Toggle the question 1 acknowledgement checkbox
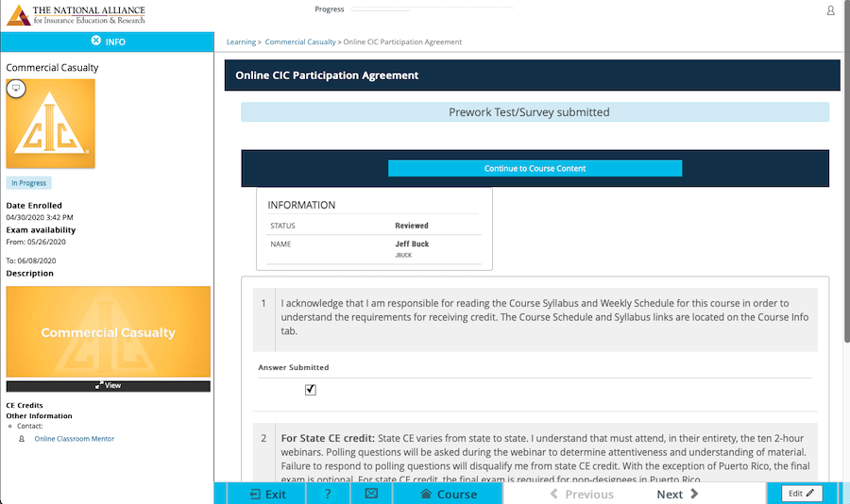The height and width of the screenshot is (504, 850). click(311, 390)
